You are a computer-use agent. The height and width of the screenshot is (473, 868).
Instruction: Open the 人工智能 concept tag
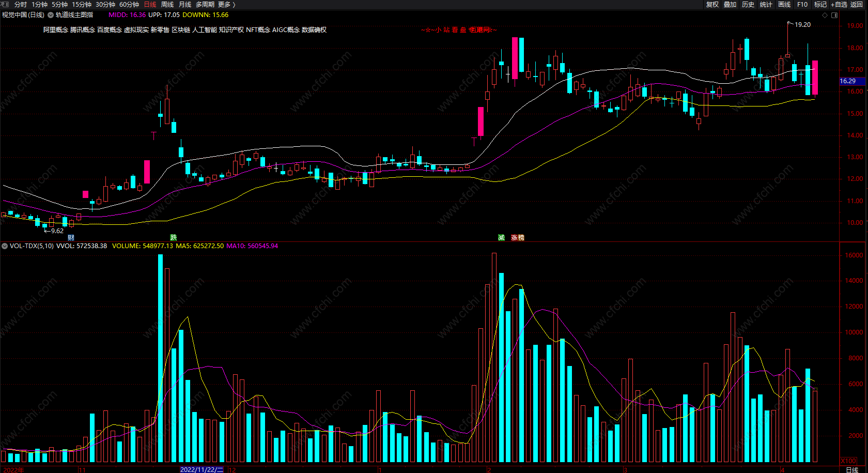[x=205, y=30]
